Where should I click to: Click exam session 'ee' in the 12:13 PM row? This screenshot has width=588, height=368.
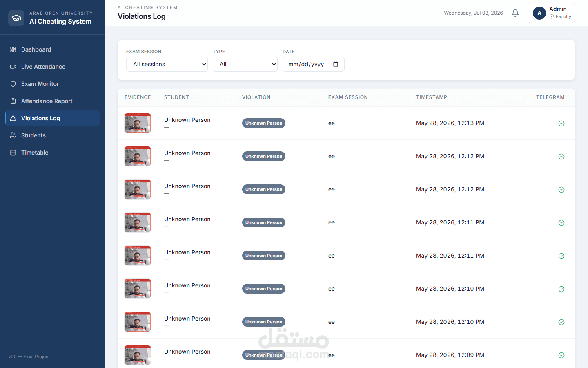[332, 123]
